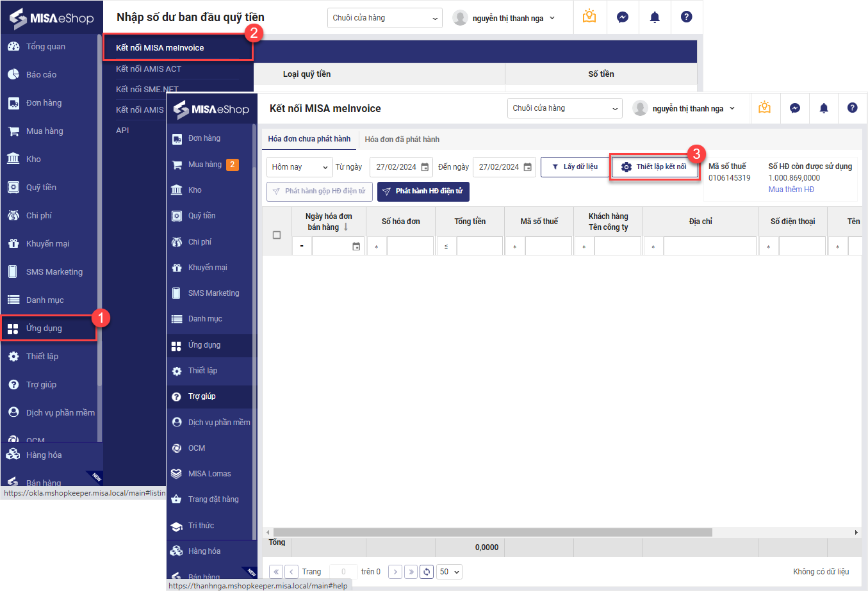Select Kết nối MISA meInvoice in the submenu
The width and height of the screenshot is (868, 591).
click(178, 48)
